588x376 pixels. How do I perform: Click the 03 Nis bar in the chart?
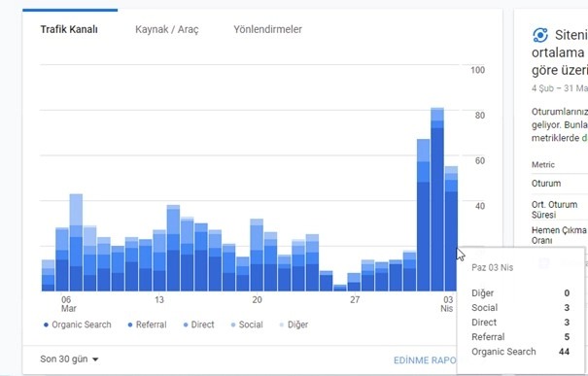[x=451, y=228]
